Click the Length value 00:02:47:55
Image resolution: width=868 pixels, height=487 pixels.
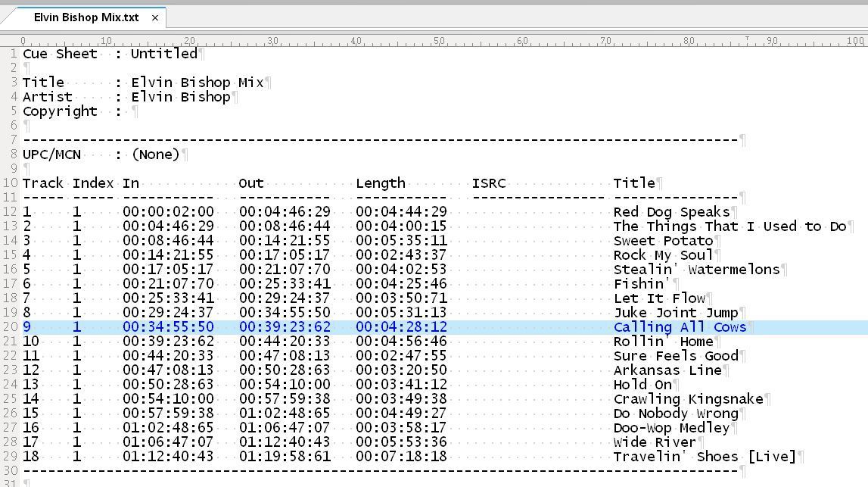click(x=401, y=356)
